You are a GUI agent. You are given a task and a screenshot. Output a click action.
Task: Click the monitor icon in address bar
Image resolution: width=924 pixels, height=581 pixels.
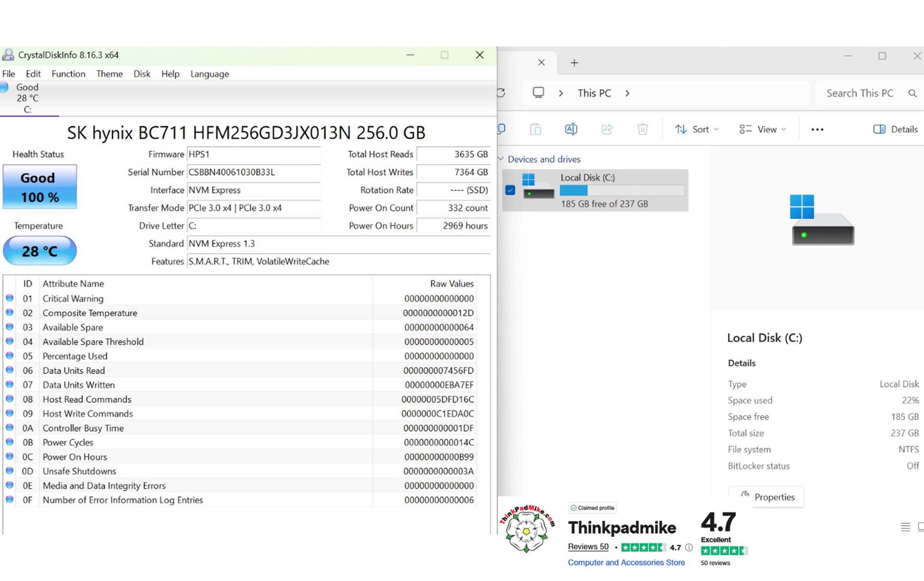click(x=538, y=93)
